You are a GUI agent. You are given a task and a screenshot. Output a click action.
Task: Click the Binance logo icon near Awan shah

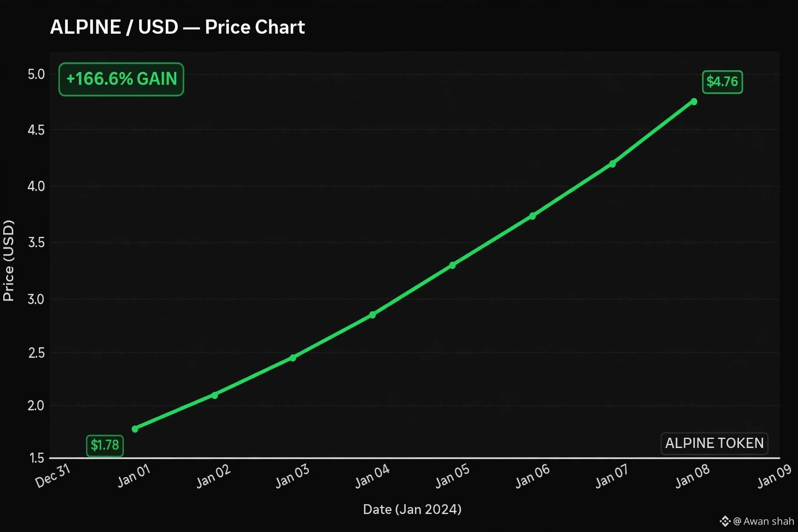pos(725,521)
